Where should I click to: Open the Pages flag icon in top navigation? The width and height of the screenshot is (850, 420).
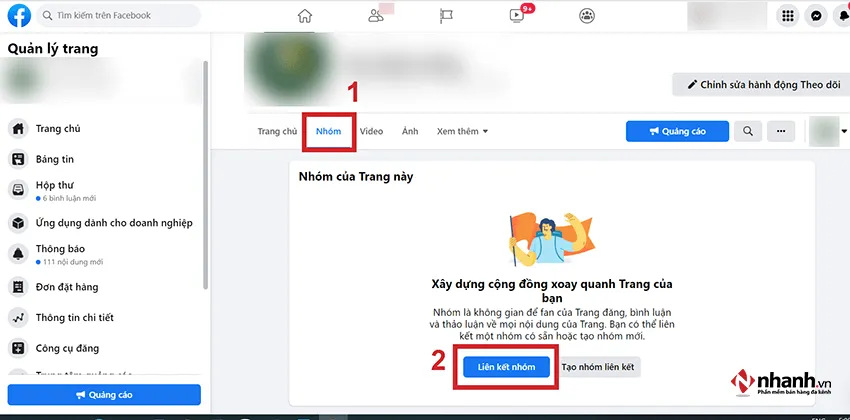click(446, 16)
